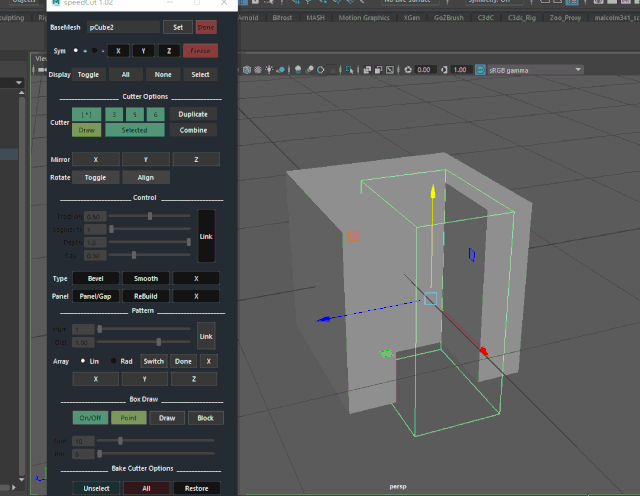640x496 pixels.
Task: Toggle Box Draw On/Off
Action: (x=89, y=418)
